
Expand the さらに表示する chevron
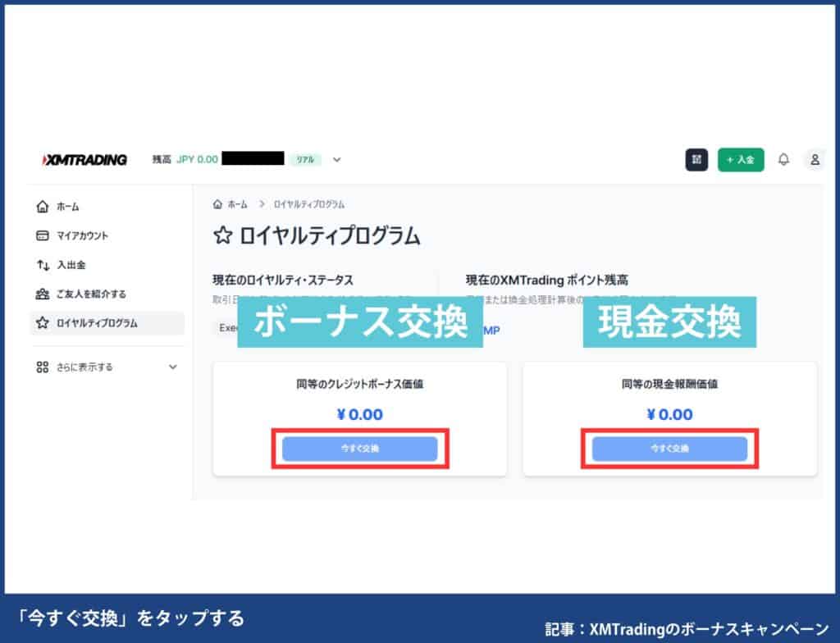tap(172, 367)
